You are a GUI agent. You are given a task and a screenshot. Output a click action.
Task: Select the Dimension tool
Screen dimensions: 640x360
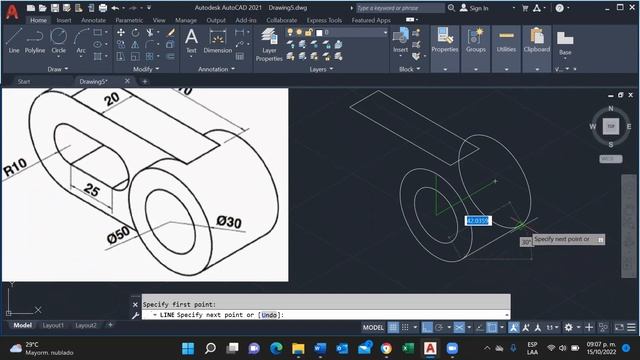(218, 41)
